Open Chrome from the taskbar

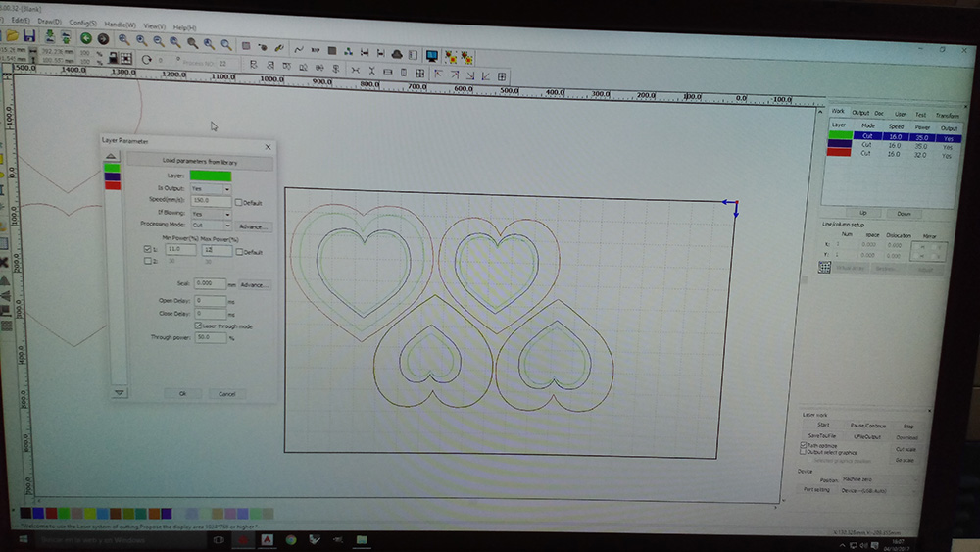coord(291,539)
